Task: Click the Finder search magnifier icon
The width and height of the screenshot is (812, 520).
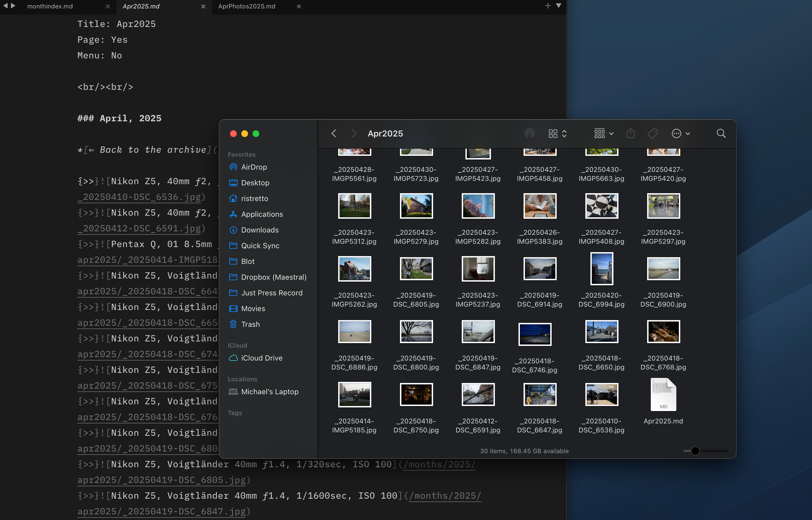Action: click(x=721, y=133)
